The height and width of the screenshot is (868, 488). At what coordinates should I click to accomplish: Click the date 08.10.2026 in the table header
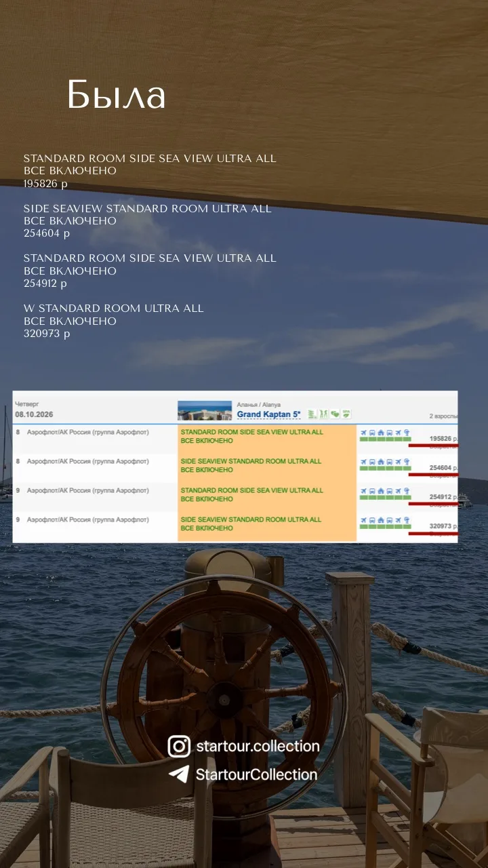[34, 414]
